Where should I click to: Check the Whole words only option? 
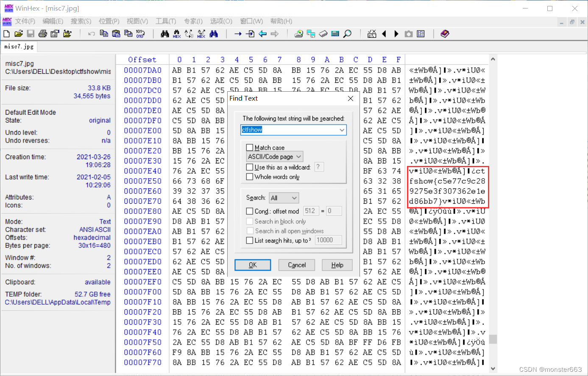[250, 177]
